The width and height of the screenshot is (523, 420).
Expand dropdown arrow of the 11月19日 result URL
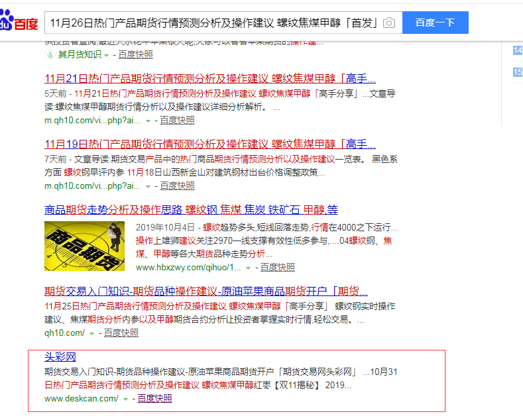click(148, 187)
